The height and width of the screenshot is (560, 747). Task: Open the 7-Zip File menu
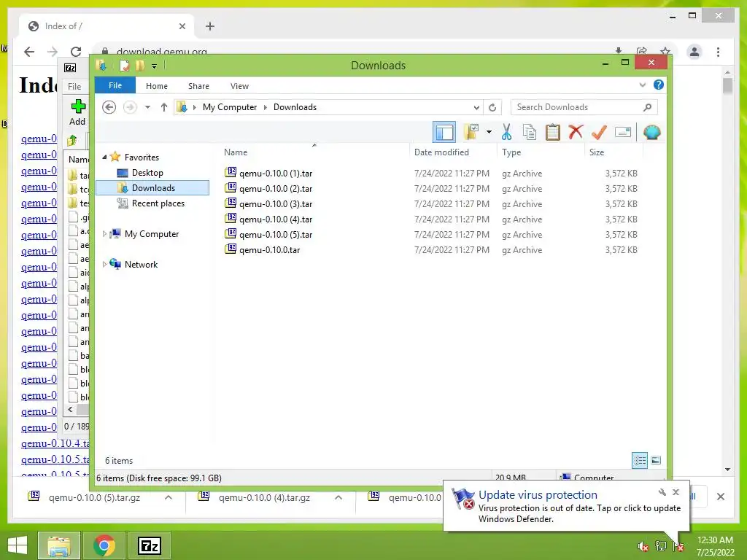click(74, 87)
